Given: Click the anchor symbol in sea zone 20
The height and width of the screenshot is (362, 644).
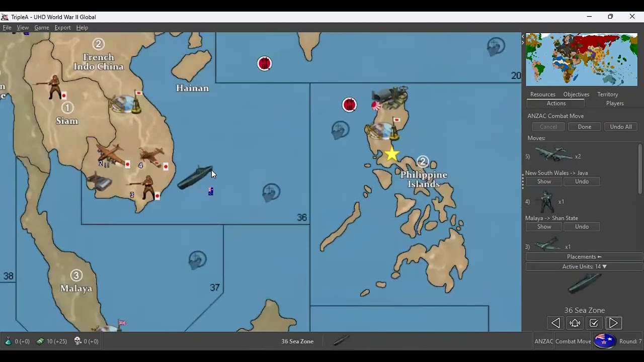Looking at the screenshot, I should (496, 47).
